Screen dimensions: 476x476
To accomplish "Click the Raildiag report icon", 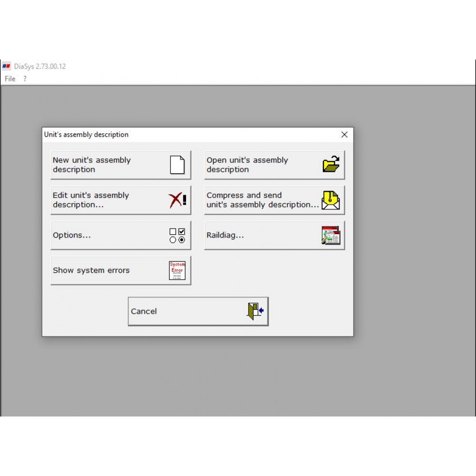I will (330, 235).
